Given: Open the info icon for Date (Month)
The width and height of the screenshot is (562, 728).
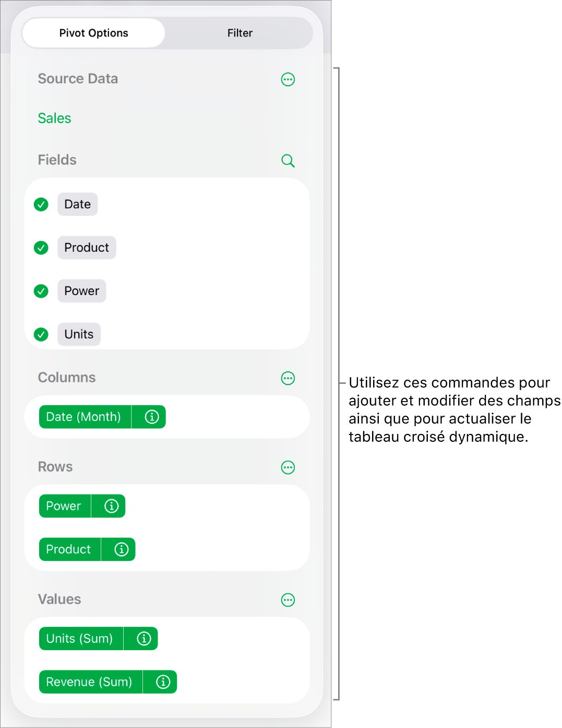Looking at the screenshot, I should 152,417.
